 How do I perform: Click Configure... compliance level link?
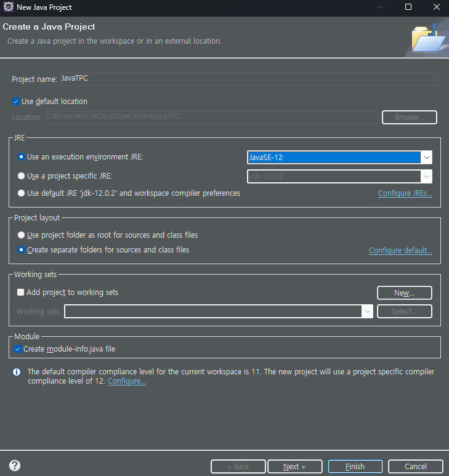tap(127, 381)
